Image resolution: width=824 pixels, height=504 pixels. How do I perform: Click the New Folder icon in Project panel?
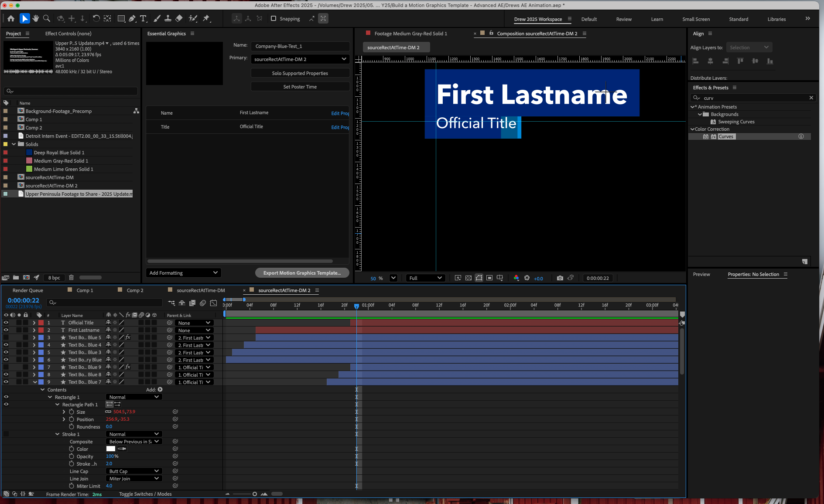16,277
